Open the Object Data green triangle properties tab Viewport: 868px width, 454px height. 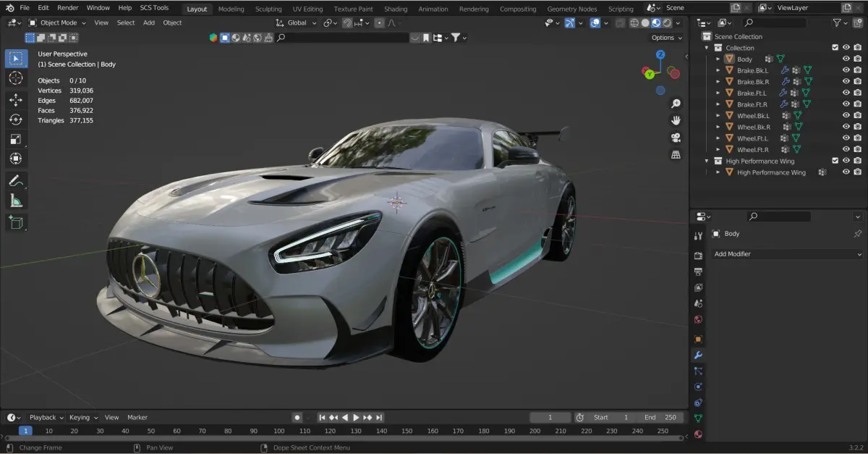click(x=698, y=419)
